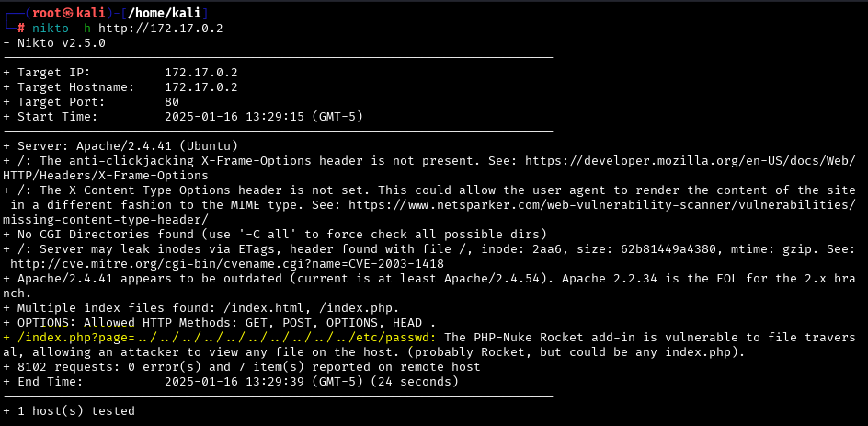Select the Target Hostname value
The height and width of the screenshot is (426, 868).
click(x=201, y=86)
